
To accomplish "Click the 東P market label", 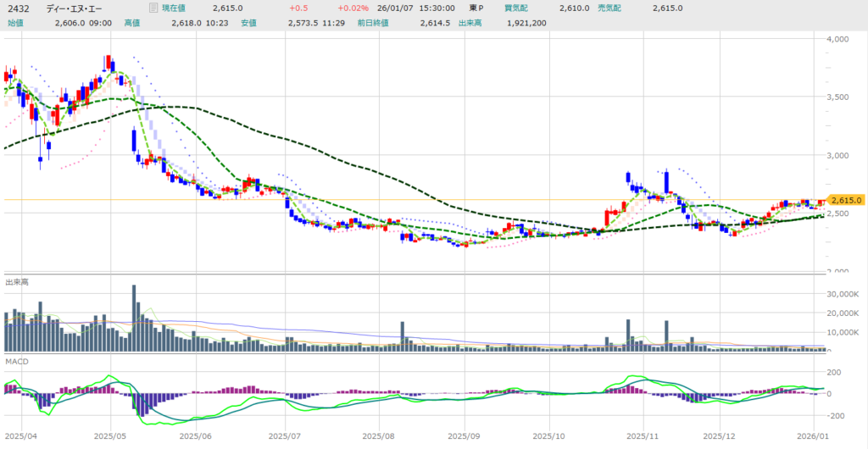I will pyautogui.click(x=477, y=8).
